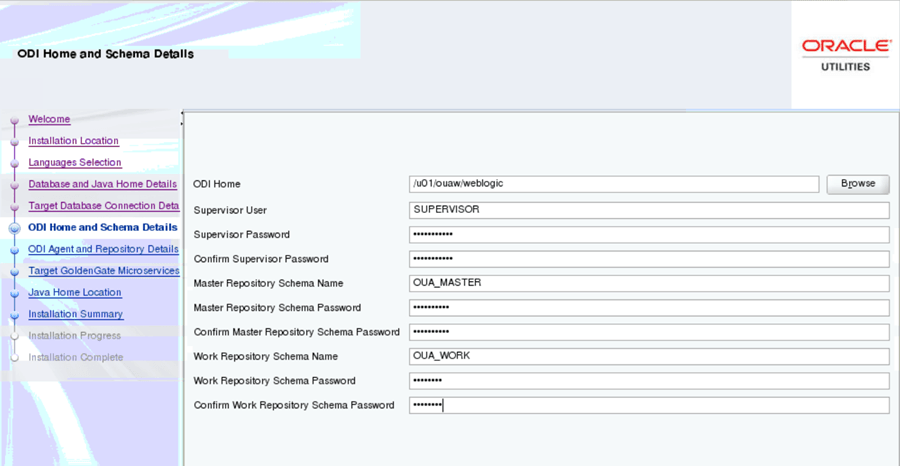Click the Welcome step bullet icon

pyautogui.click(x=14, y=120)
